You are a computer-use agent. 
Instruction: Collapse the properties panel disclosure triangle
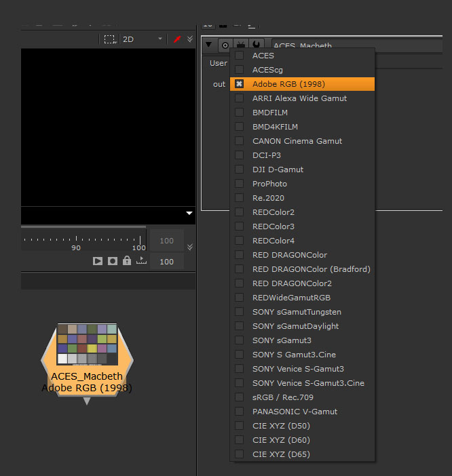(209, 45)
